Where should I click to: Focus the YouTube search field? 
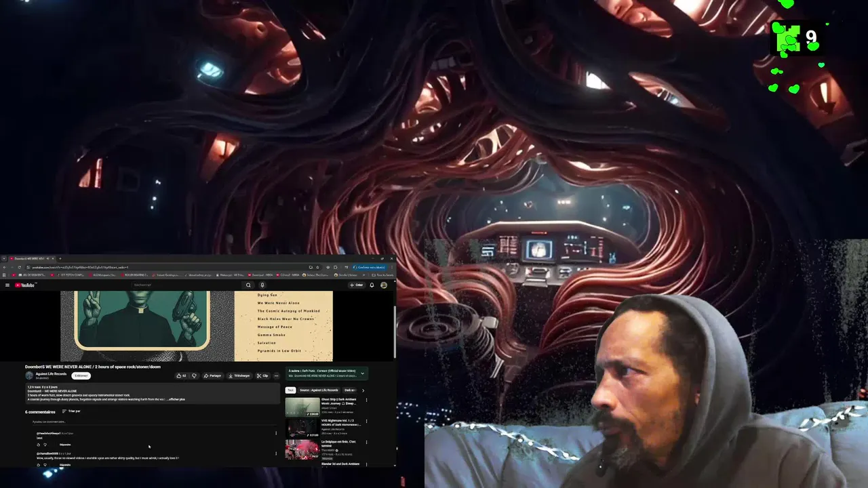click(x=186, y=285)
